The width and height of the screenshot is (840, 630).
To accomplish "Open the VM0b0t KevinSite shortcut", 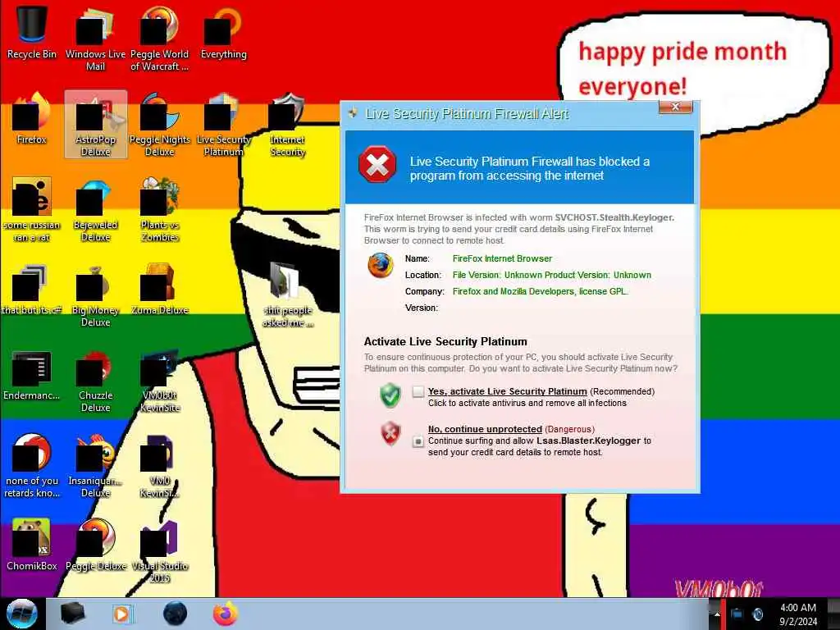I will click(x=159, y=381).
